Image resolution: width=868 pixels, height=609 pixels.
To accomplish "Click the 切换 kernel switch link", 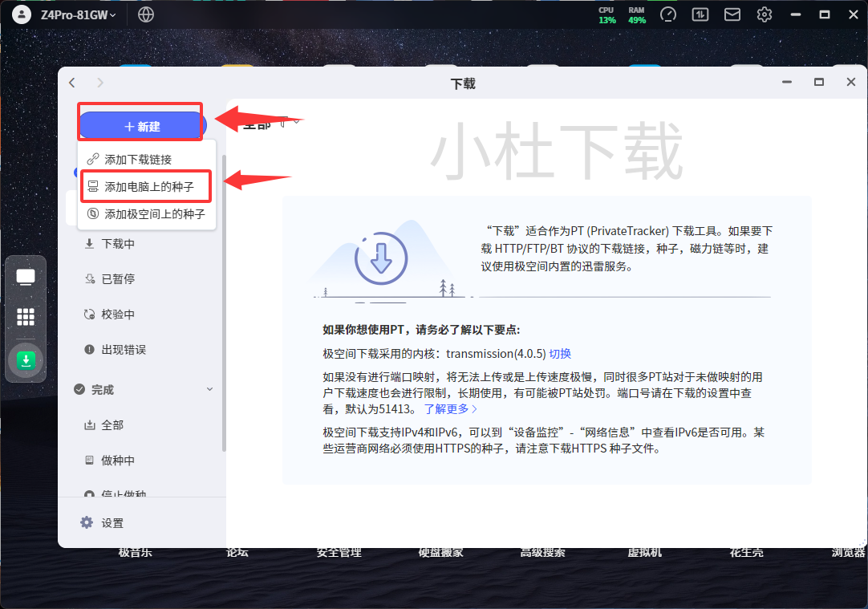I will (x=560, y=354).
